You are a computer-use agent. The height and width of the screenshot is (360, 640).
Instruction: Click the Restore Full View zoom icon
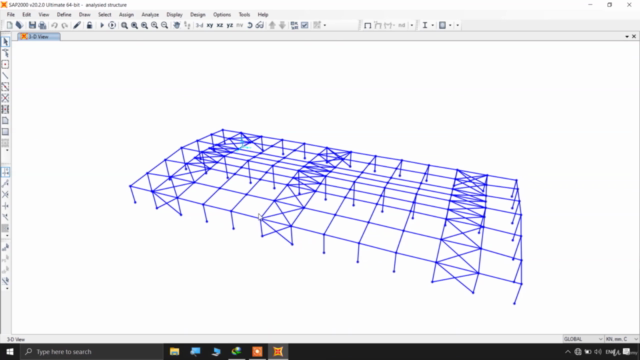134,25
